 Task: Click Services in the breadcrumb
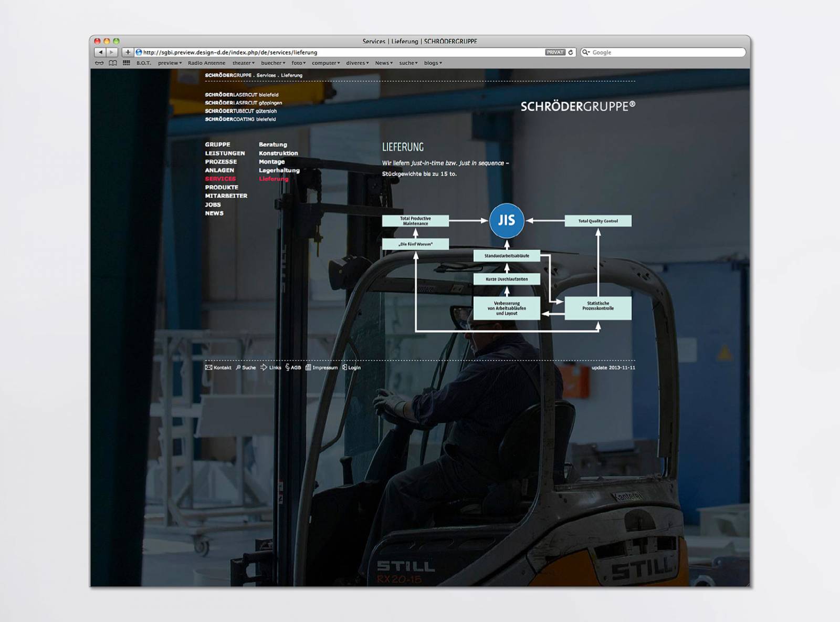(x=266, y=75)
